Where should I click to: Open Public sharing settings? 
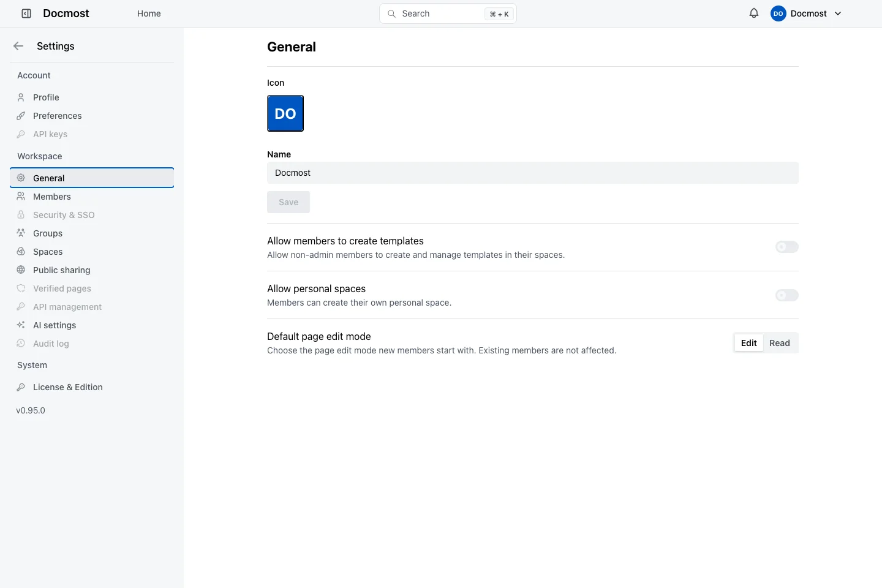92,270
